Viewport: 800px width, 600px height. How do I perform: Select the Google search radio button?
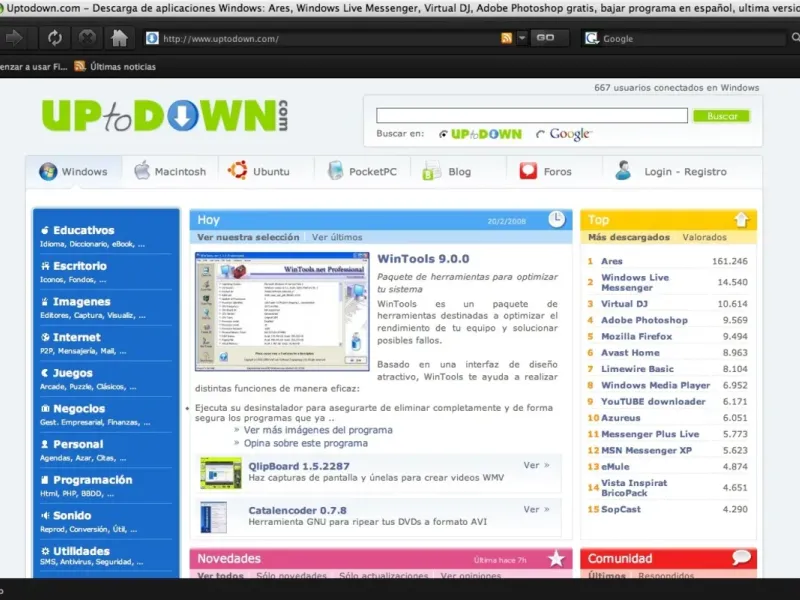[540, 134]
